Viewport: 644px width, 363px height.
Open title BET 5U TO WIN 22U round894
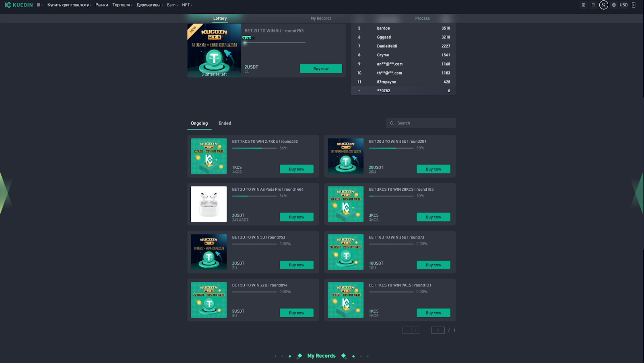[260, 285]
